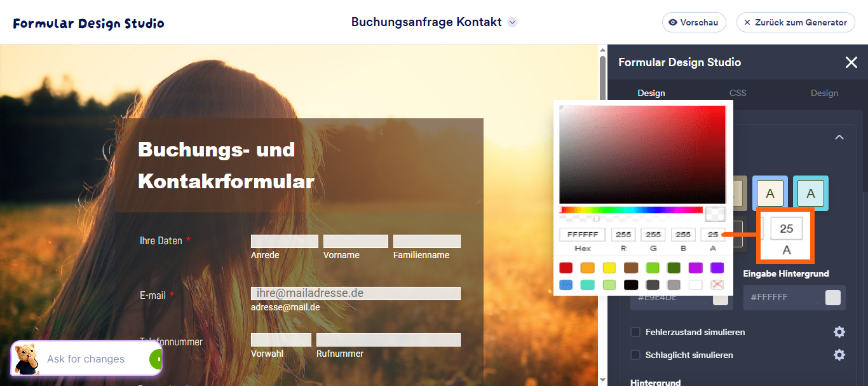Click the Ihre Daten field label

point(161,240)
